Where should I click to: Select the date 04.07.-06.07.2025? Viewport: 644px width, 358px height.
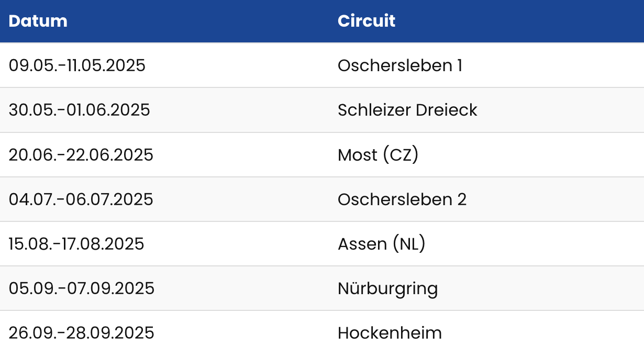click(x=81, y=199)
